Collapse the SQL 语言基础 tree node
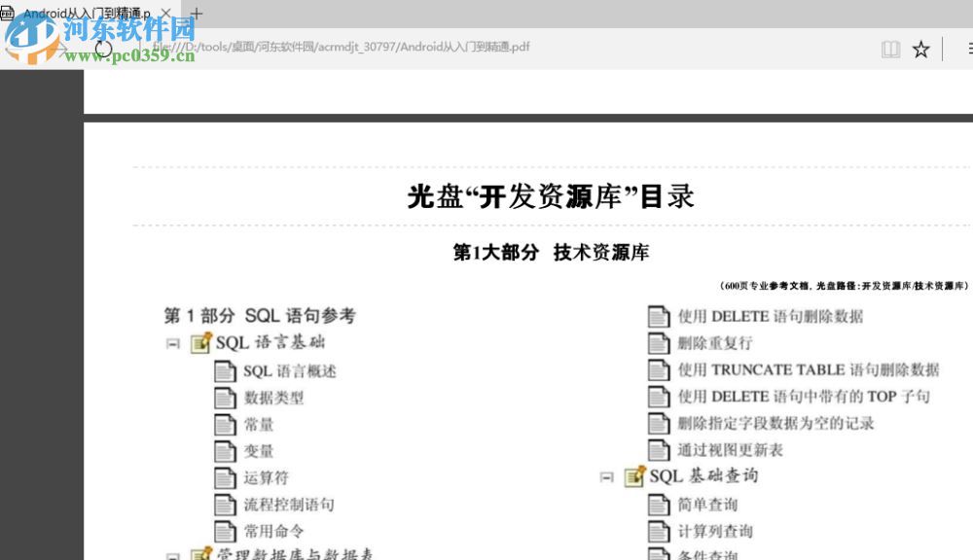Screen dimensions: 973x560 (173, 342)
